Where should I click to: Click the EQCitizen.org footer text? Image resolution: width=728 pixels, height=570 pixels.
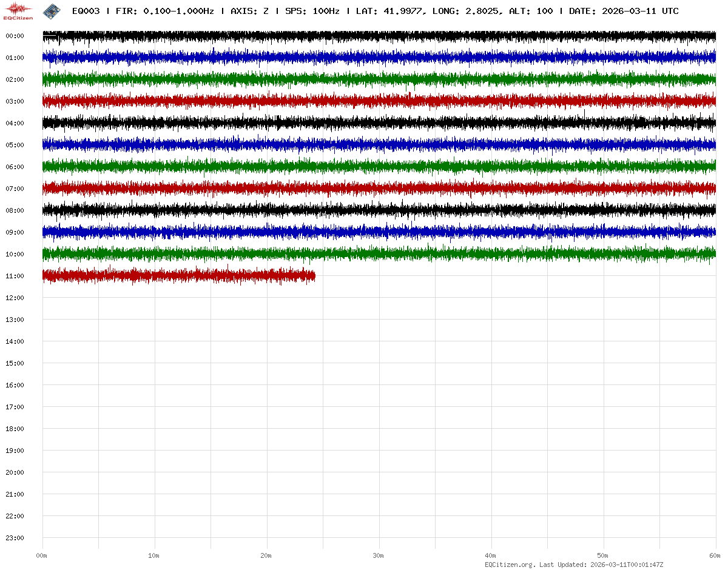coord(510,565)
